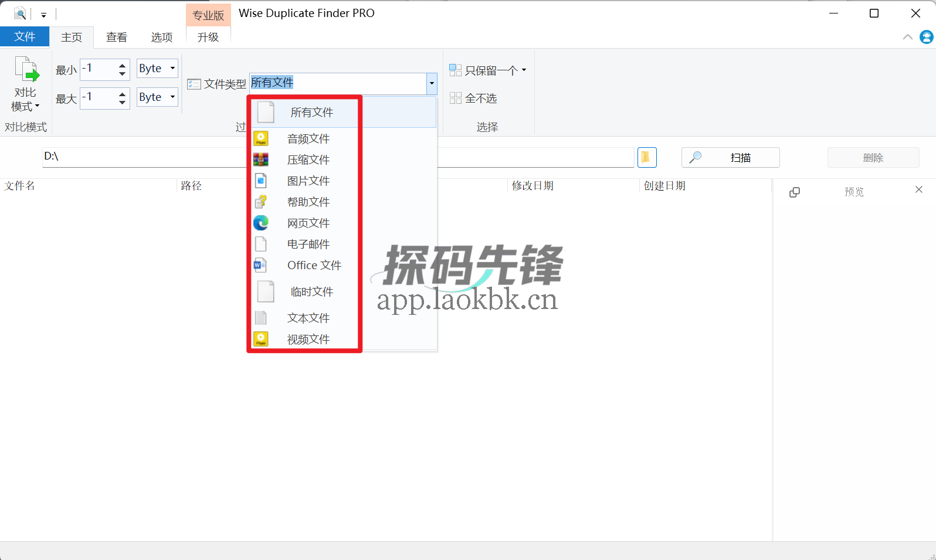This screenshot has width=936, height=560.
Task: Select 所有文件 in the dropdown list
Action: click(344, 112)
